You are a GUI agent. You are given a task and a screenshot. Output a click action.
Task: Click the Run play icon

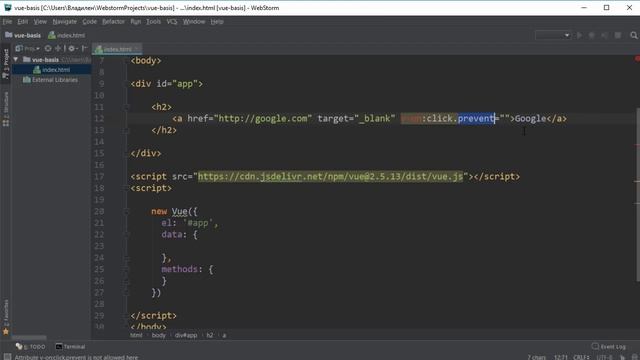coord(579,36)
